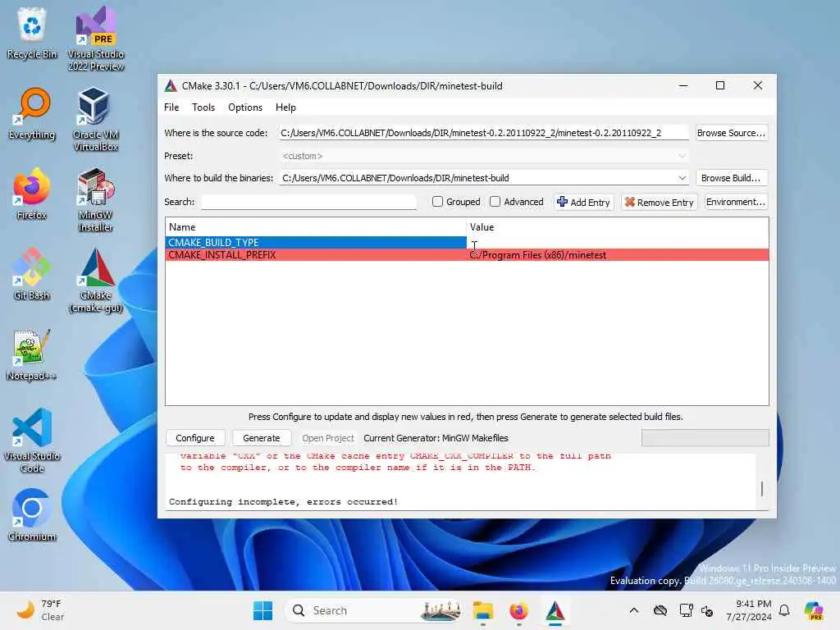
Task: Click the Remove Entry button
Action: pyautogui.click(x=660, y=202)
